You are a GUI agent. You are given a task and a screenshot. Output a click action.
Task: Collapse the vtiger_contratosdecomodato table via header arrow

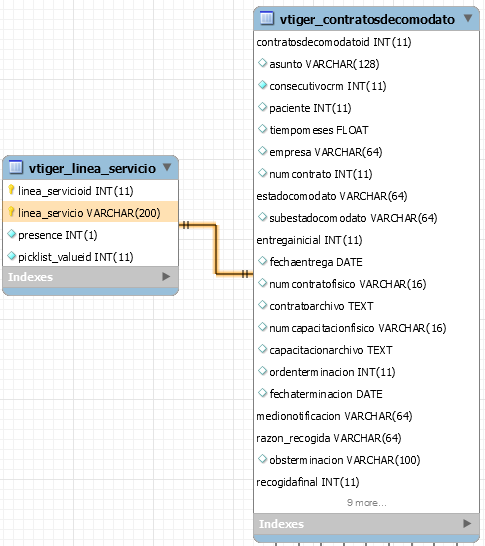click(x=468, y=18)
